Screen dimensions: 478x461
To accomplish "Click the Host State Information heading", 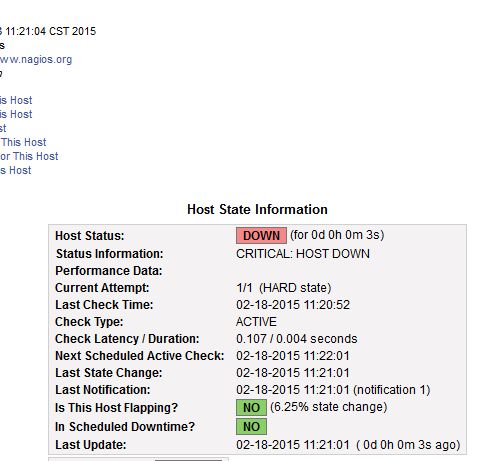I will pyautogui.click(x=257, y=209).
